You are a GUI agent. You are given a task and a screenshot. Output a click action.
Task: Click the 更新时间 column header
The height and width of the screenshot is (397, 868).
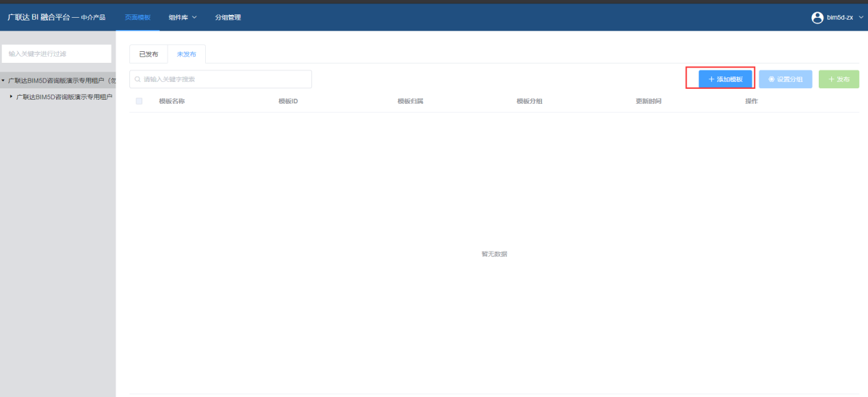pos(648,101)
